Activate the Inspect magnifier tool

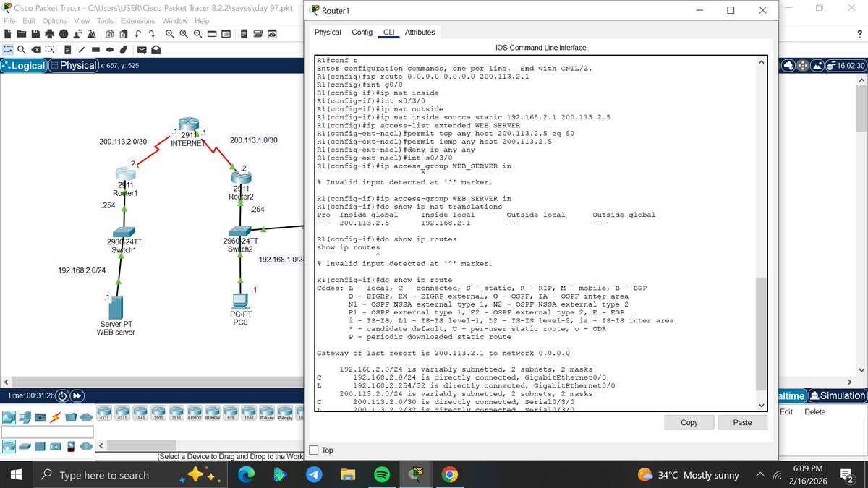[22, 49]
